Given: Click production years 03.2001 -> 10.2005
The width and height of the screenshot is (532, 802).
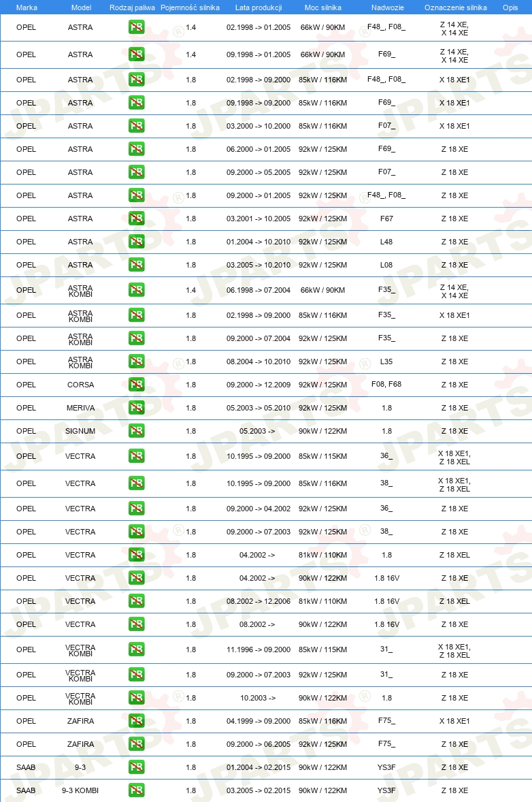Looking at the screenshot, I should click(259, 219).
